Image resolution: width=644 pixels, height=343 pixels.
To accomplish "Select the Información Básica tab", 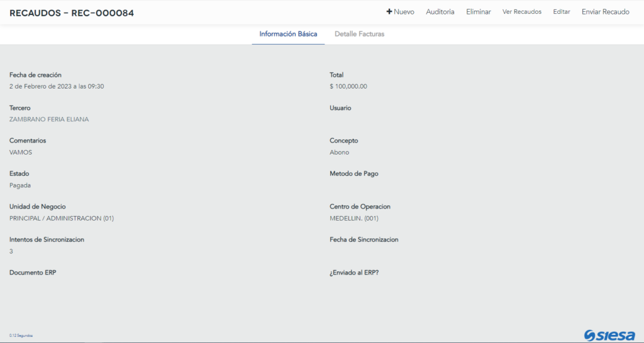I will pyautogui.click(x=288, y=34).
